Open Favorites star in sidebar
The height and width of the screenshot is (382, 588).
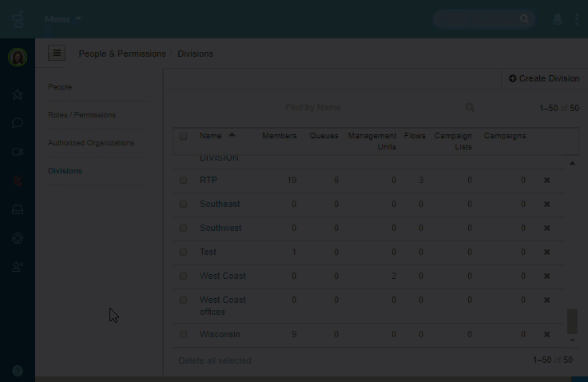pos(18,94)
